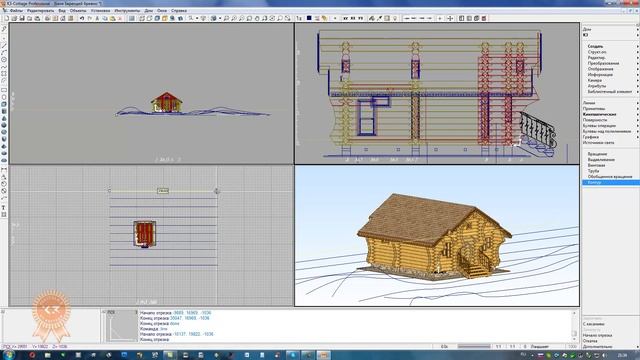Click Булевы операции in the right panel
This screenshot has width=640, height=360.
[599, 126]
